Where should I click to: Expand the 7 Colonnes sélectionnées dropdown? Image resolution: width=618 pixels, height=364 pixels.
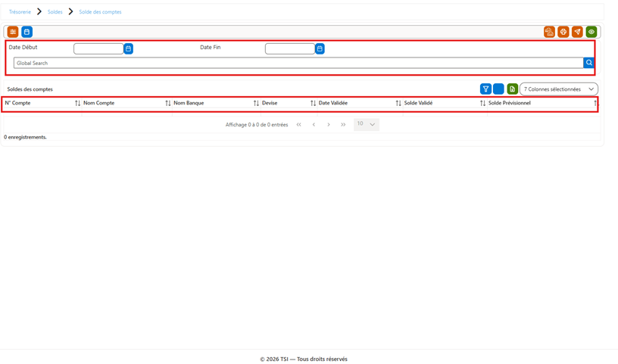(x=558, y=89)
